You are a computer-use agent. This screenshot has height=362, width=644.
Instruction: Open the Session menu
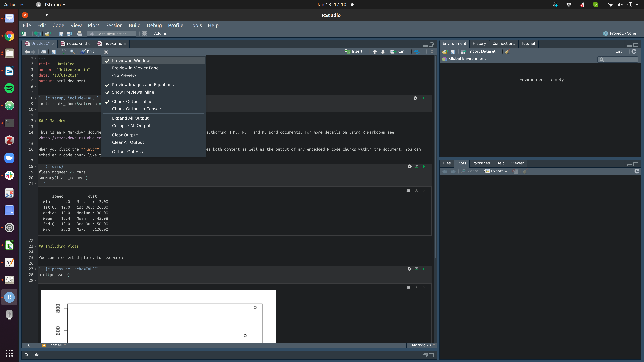114,25
